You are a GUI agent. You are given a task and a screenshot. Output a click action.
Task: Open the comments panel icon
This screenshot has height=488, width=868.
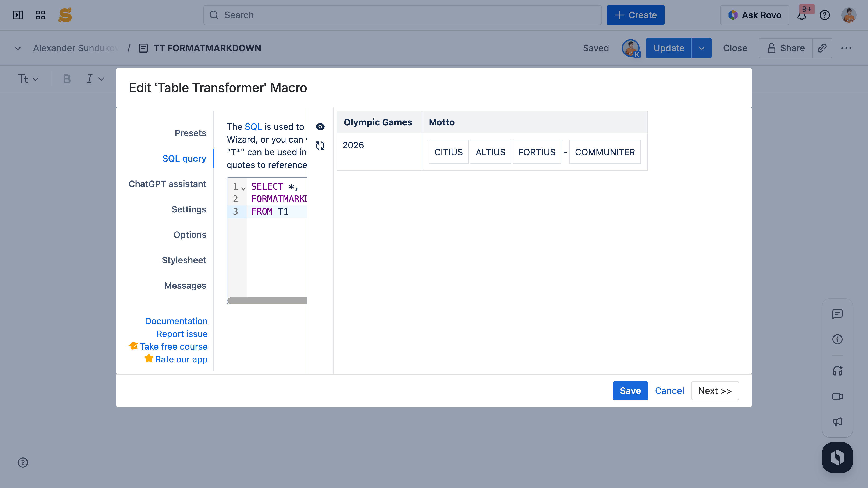pyautogui.click(x=837, y=314)
